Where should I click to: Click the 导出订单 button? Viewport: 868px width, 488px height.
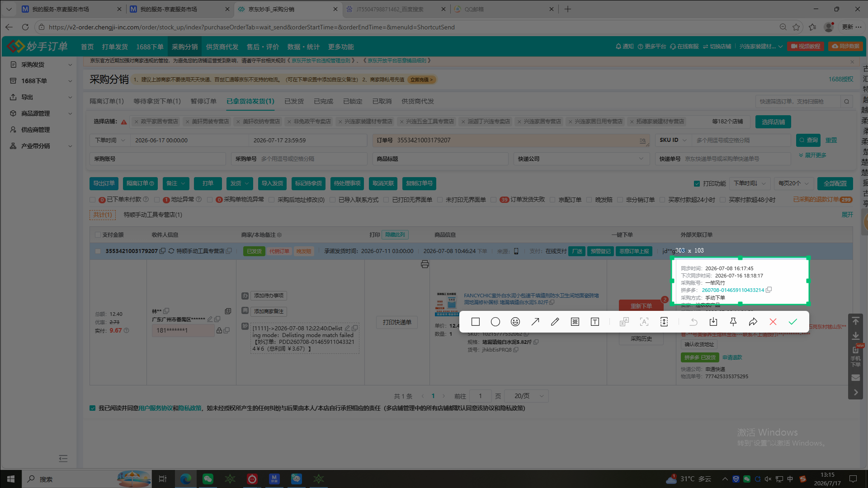(104, 183)
